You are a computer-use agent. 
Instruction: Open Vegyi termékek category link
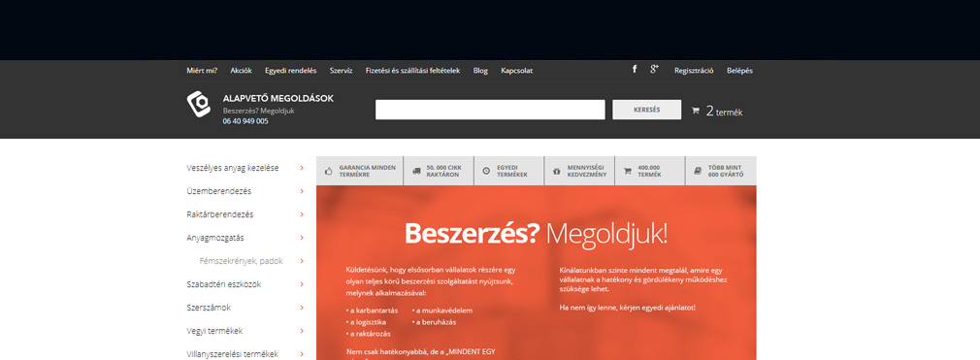tap(214, 331)
